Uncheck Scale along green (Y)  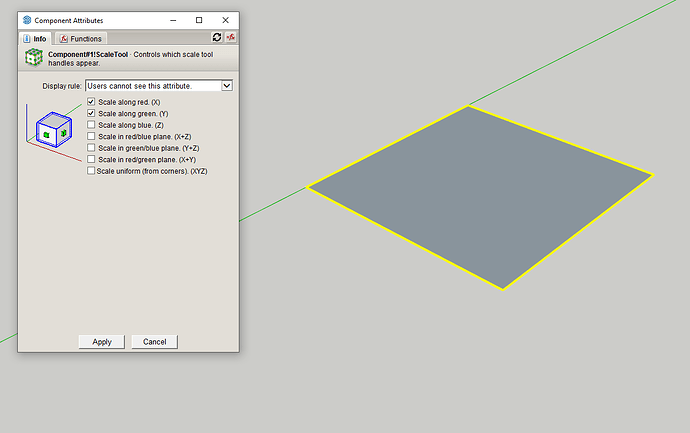pyautogui.click(x=91, y=113)
